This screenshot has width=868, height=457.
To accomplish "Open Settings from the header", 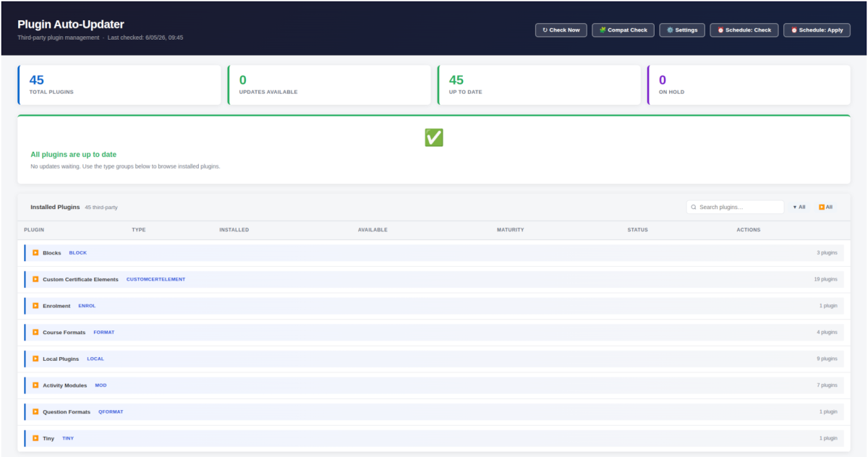I will 682,30.
